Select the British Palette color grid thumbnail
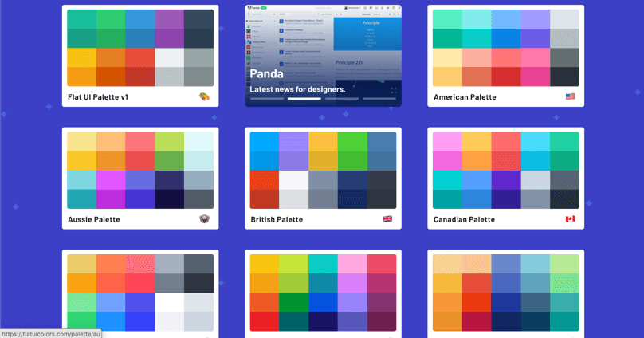The width and height of the screenshot is (644, 338). [x=324, y=171]
